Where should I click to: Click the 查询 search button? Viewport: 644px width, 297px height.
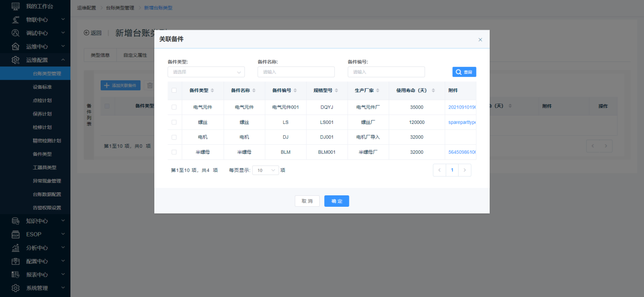pyautogui.click(x=464, y=72)
